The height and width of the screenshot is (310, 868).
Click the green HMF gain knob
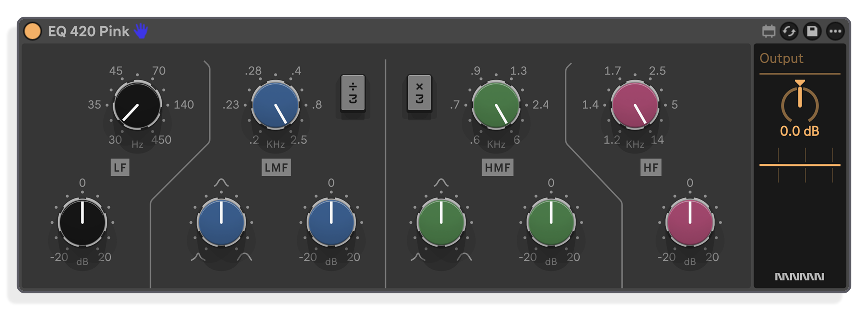pyautogui.click(x=551, y=222)
